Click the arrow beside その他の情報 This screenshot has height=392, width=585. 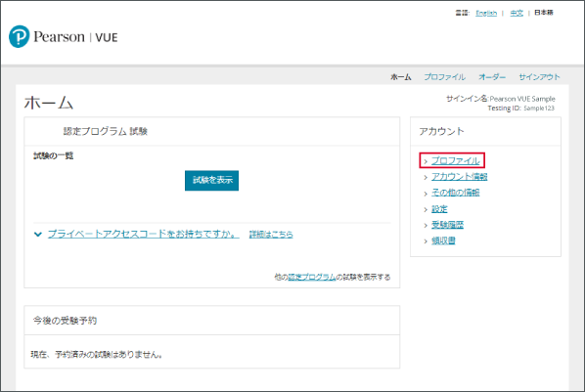[x=426, y=194]
